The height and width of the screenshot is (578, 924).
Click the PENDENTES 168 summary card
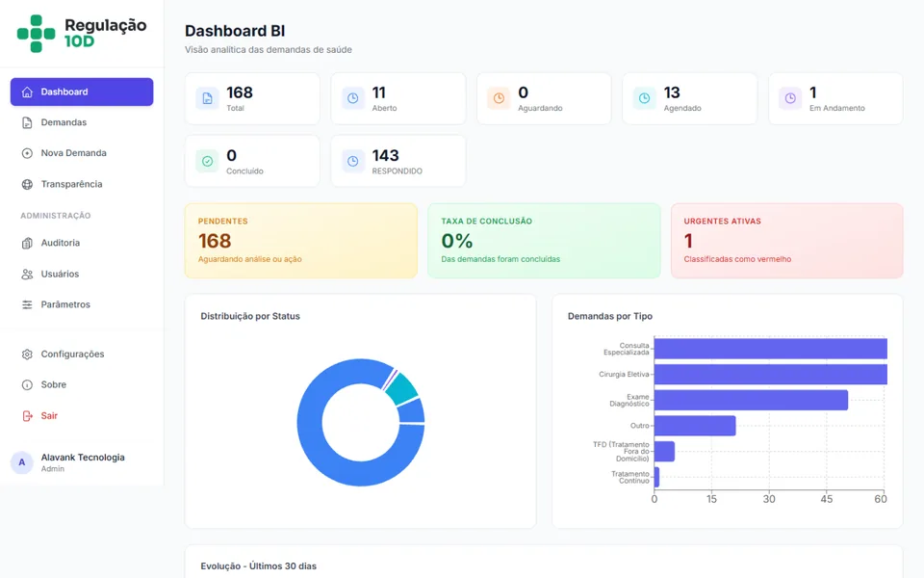(301, 241)
